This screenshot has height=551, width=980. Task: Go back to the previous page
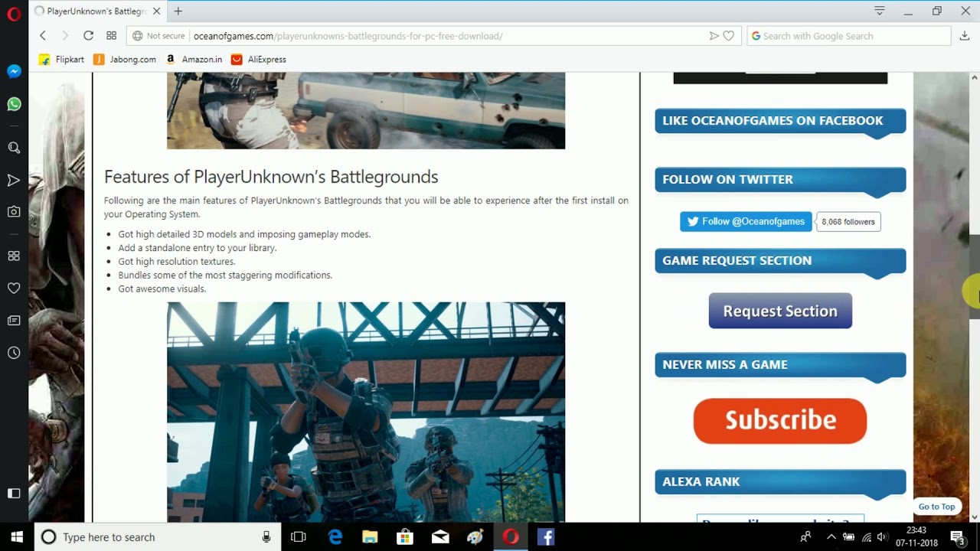coord(43,36)
